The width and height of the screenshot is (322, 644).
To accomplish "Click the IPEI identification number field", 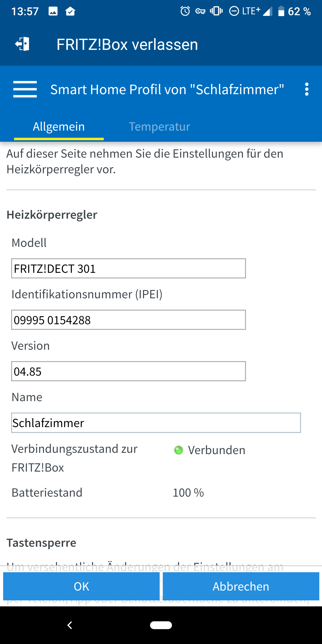I will click(x=128, y=320).
